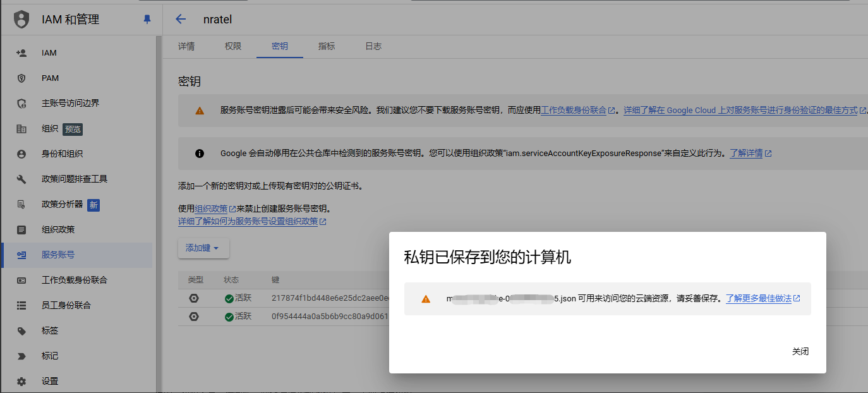This screenshot has height=393, width=868.
Task: Click the 标记 chevron sidebar icon
Action: click(21, 356)
